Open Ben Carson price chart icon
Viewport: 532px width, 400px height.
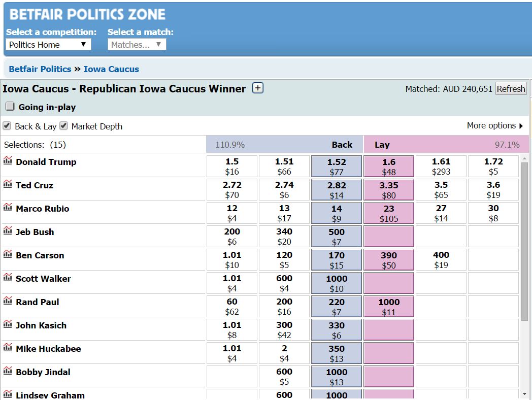(x=8, y=254)
